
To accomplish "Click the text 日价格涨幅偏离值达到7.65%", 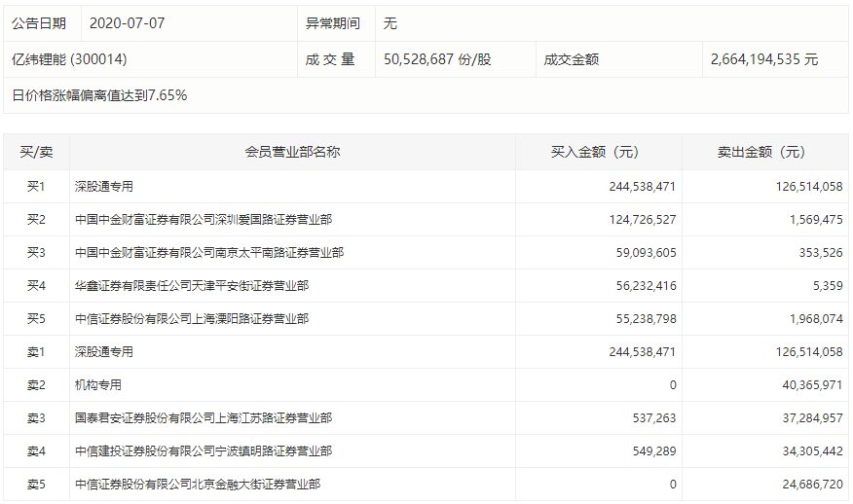I will click(x=99, y=95).
